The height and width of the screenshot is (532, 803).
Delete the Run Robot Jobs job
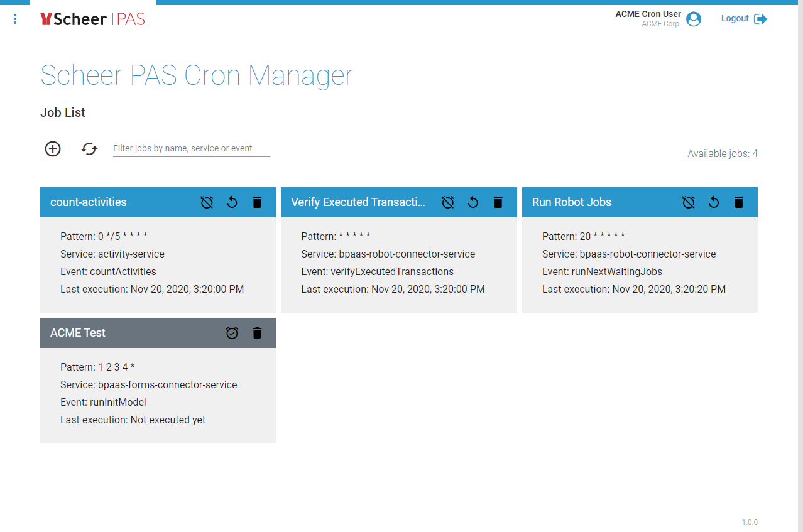point(739,202)
